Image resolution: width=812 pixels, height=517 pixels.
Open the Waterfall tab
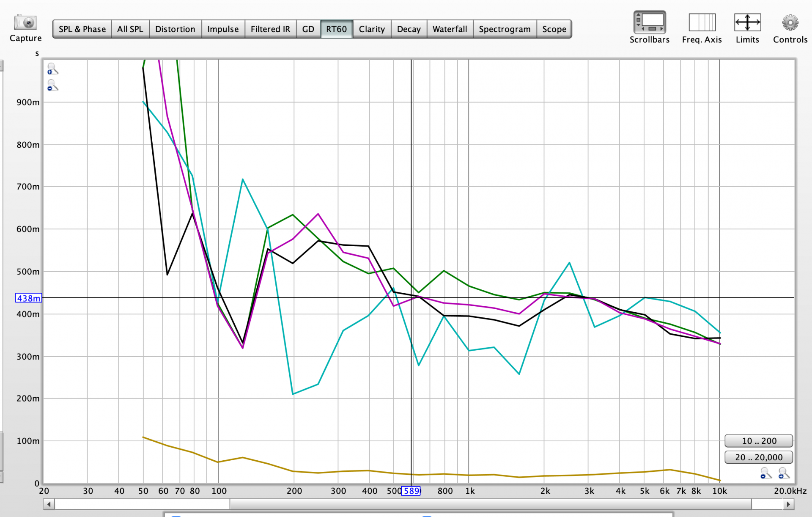pos(450,29)
